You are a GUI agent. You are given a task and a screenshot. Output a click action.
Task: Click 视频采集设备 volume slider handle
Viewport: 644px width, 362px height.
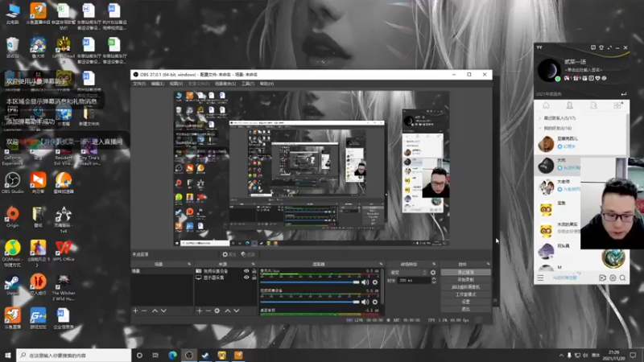coord(356,302)
